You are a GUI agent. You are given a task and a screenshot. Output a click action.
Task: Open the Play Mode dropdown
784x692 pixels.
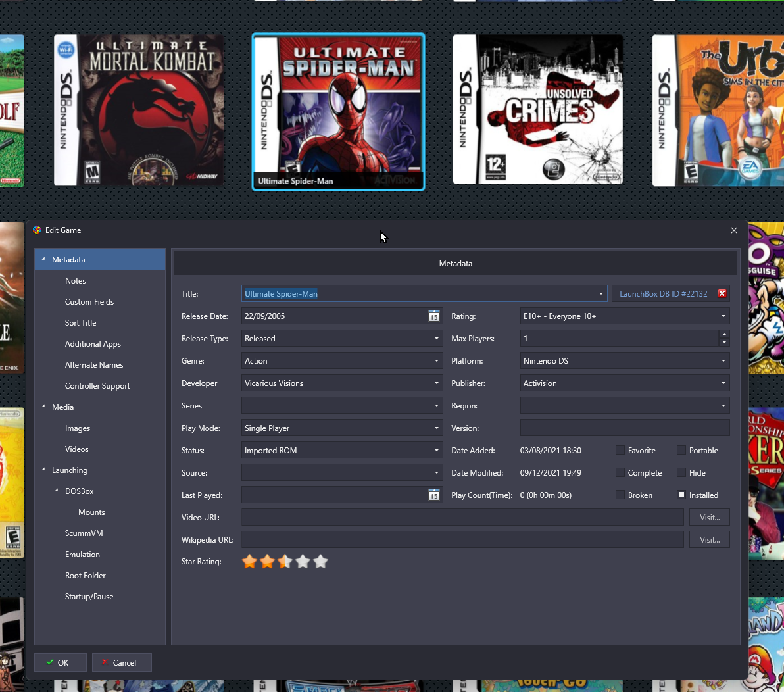pyautogui.click(x=437, y=428)
